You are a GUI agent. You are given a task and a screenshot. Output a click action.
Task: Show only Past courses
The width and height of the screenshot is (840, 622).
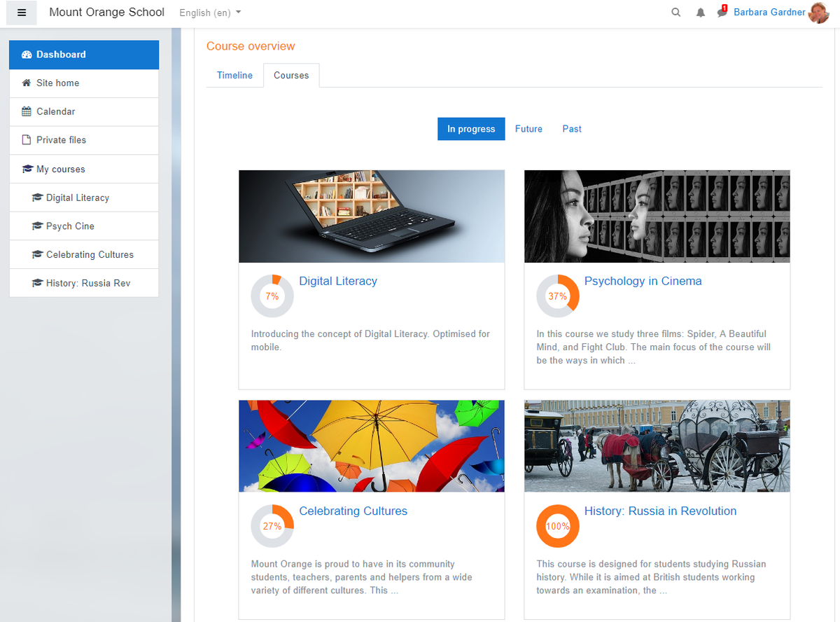[x=571, y=129]
